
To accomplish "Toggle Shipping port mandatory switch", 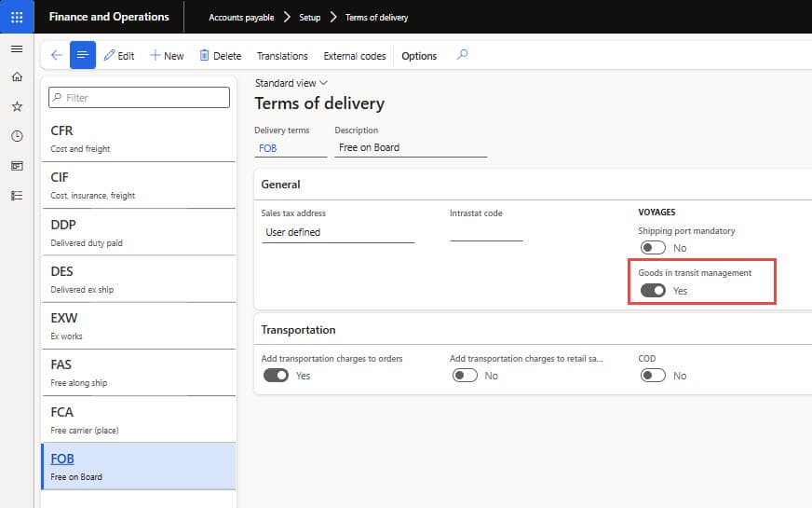I will (x=653, y=248).
